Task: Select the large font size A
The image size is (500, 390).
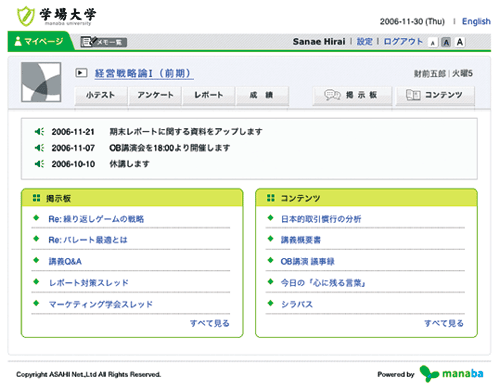Action: pyautogui.click(x=460, y=42)
